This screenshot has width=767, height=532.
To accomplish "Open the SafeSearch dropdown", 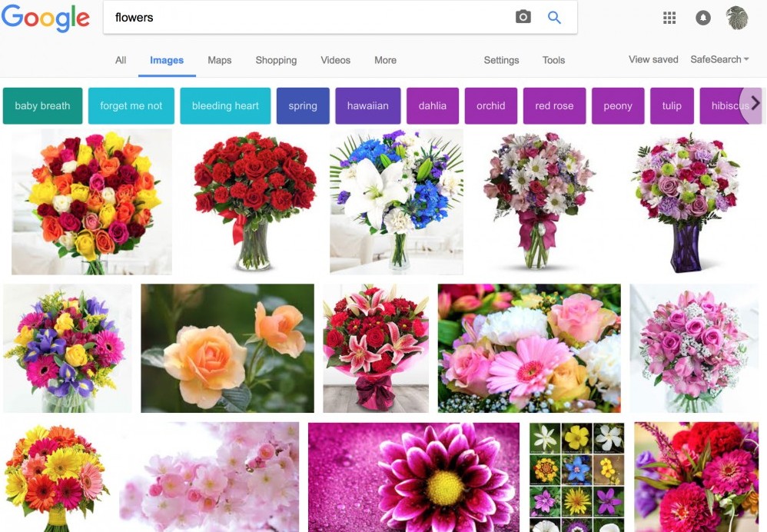I will click(x=719, y=59).
